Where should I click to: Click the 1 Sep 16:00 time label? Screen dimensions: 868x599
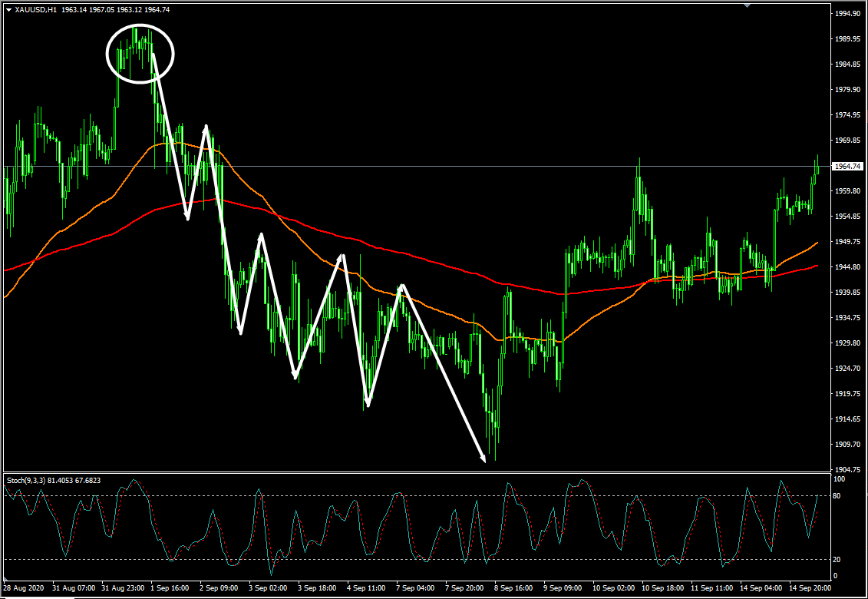171,588
